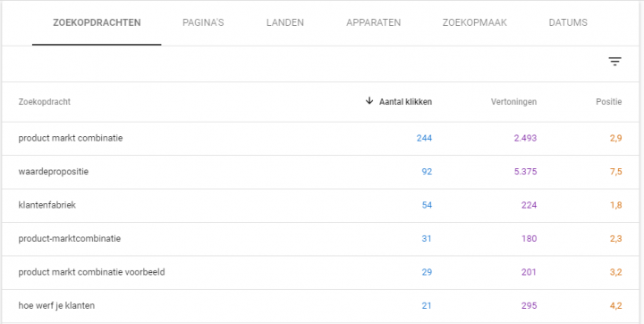This screenshot has height=324, width=644.
Task: Open the filter rows icon
Action: coord(614,62)
